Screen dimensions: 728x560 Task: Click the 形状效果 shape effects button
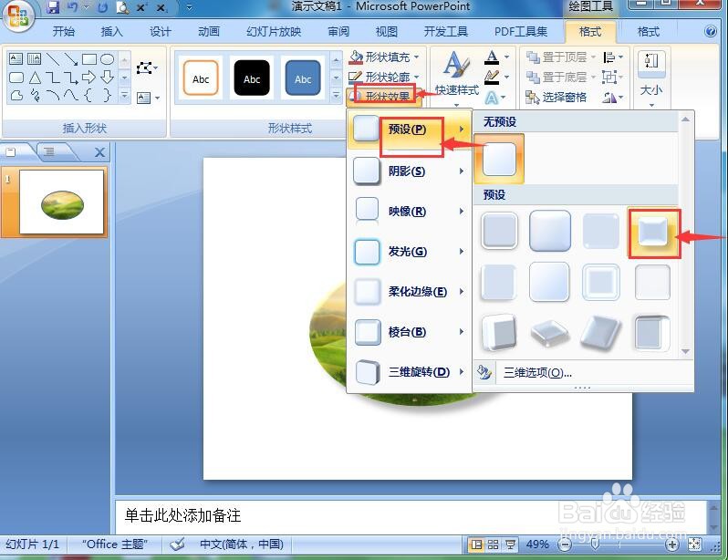pyautogui.click(x=384, y=97)
